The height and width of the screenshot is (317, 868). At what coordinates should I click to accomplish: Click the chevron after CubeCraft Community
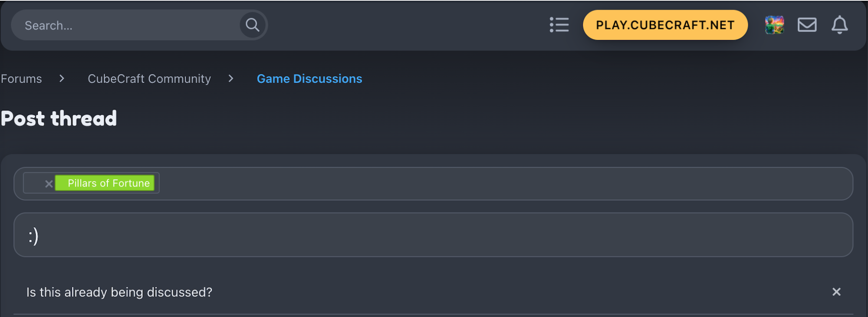(x=231, y=79)
